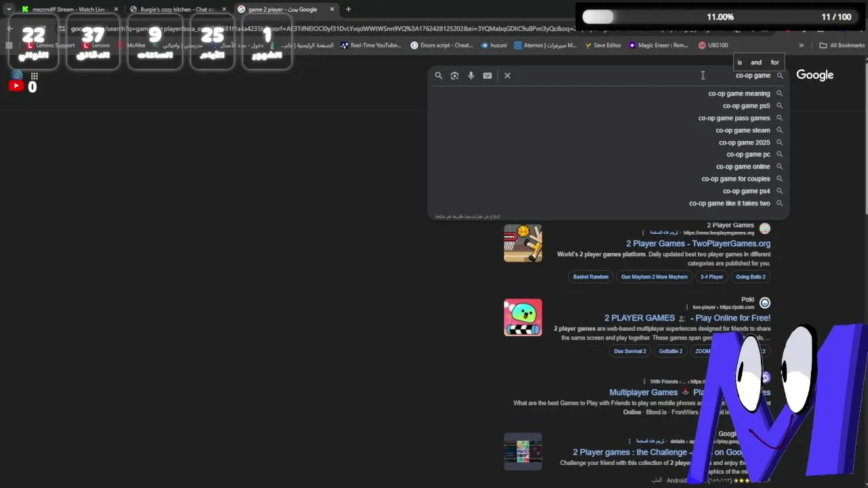This screenshot has height=488, width=868.
Task: Click the TwoPlayerGames basketball thumbnail
Action: (523, 243)
